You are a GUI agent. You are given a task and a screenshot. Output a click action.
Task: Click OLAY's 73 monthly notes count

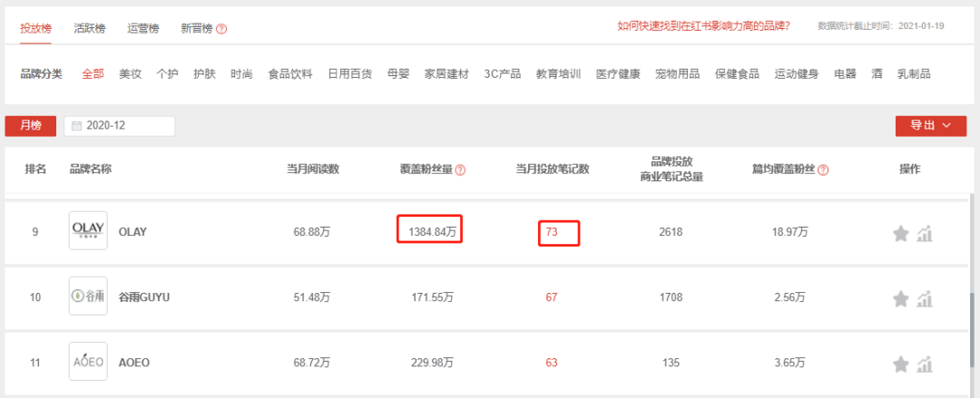tap(552, 232)
